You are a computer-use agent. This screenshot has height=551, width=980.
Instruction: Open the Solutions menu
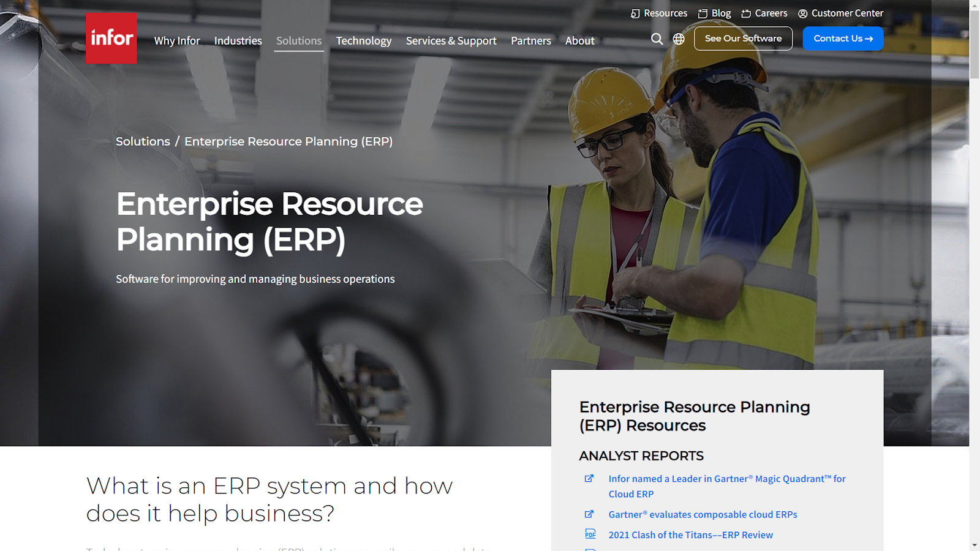[299, 41]
